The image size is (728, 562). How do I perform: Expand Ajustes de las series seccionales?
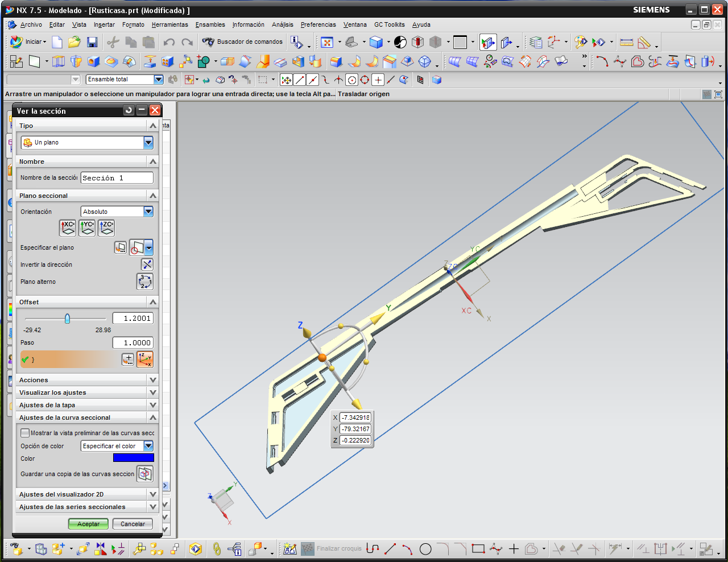[x=87, y=507]
